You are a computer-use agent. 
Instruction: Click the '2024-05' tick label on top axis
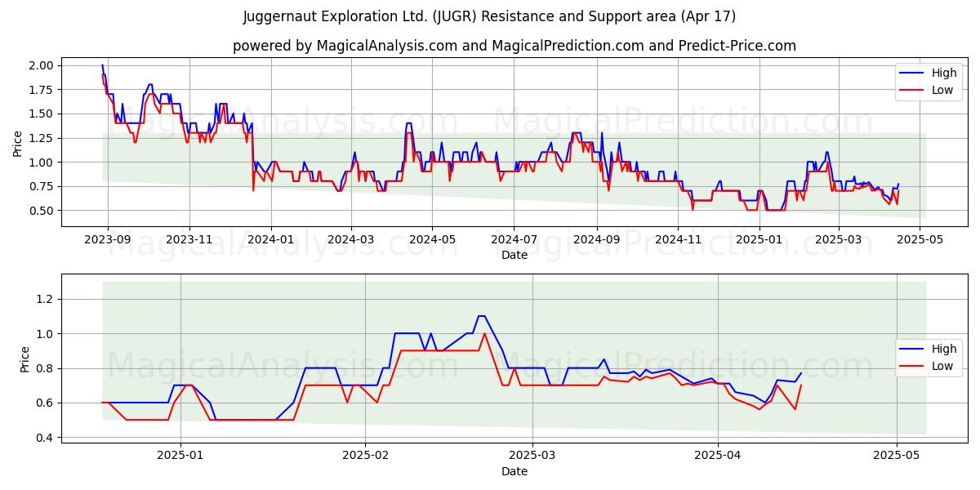[x=433, y=240]
